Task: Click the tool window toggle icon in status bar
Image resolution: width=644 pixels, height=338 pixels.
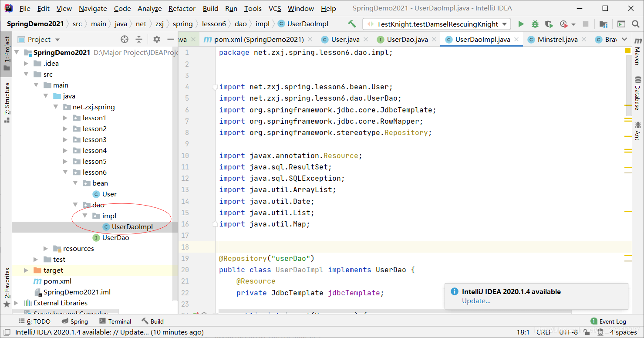Action: 7,332
